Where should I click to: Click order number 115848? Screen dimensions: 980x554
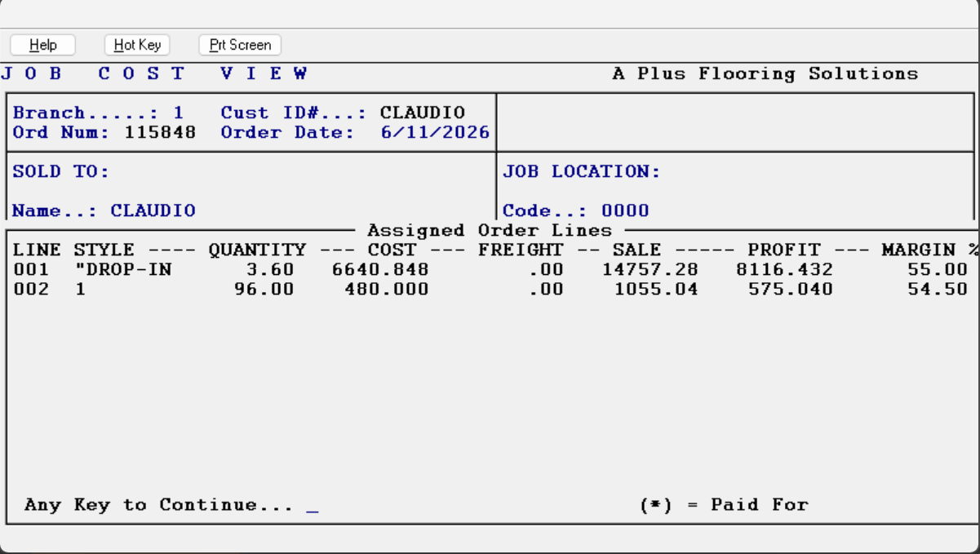(160, 132)
